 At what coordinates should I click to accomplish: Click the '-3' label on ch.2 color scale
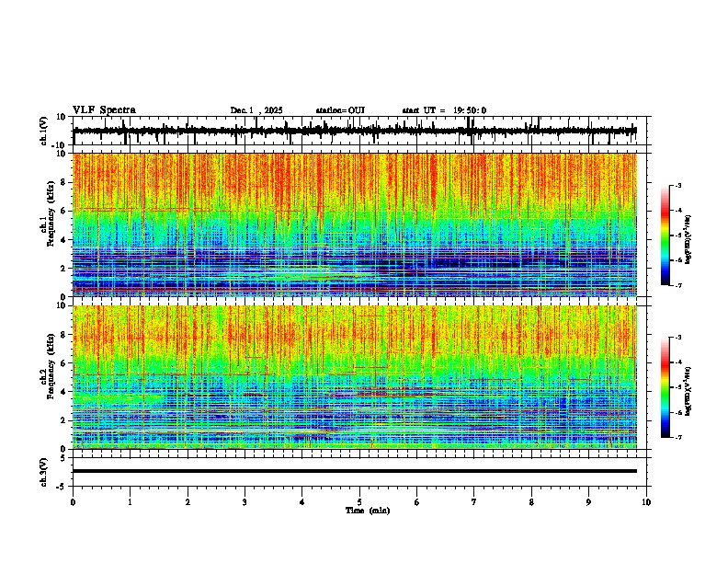(678, 338)
